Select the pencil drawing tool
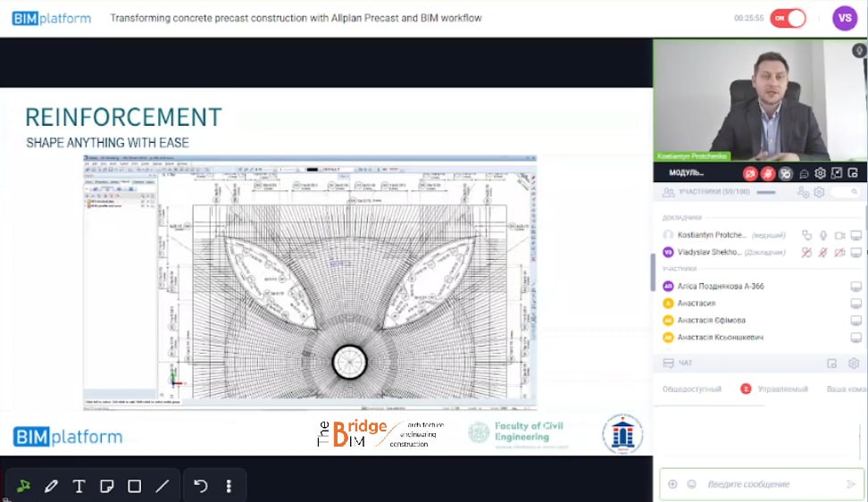This screenshot has height=502, width=868. 51,486
